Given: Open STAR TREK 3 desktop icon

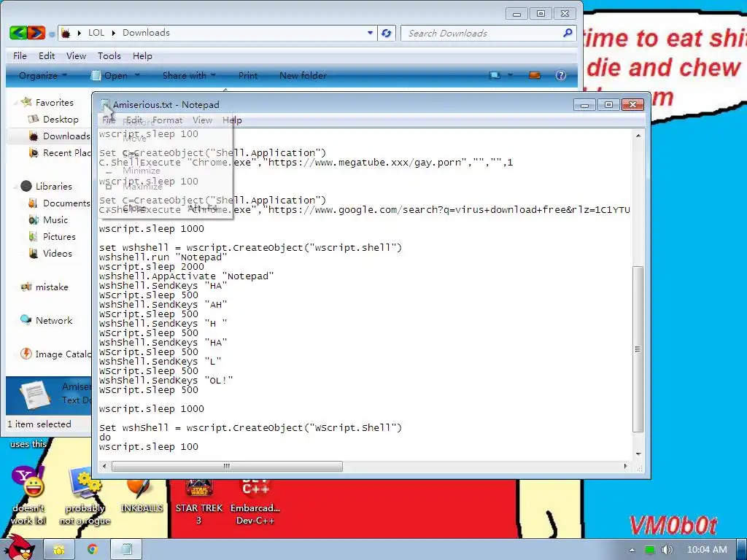Looking at the screenshot, I should coord(198,502).
